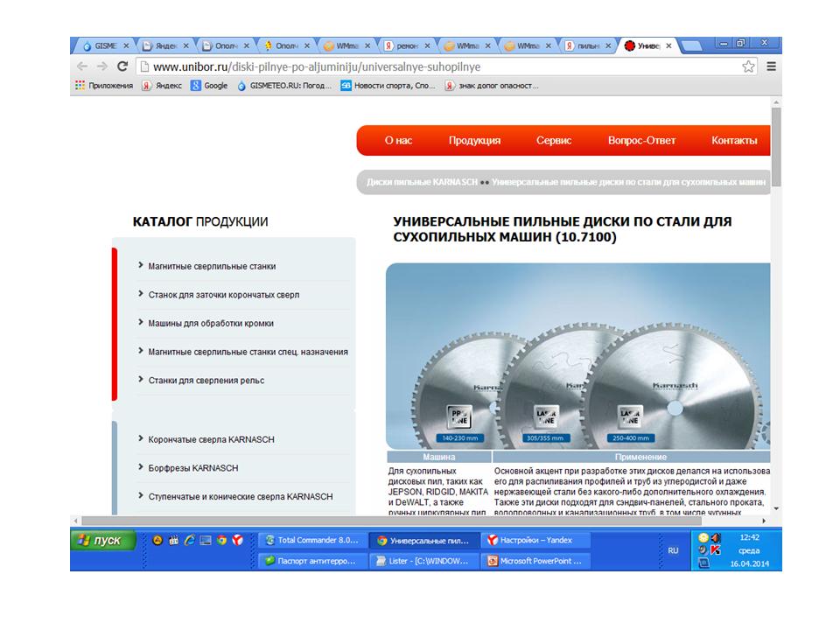The image size is (840, 630).
Task: Close the GISME tab
Action: coord(126,46)
